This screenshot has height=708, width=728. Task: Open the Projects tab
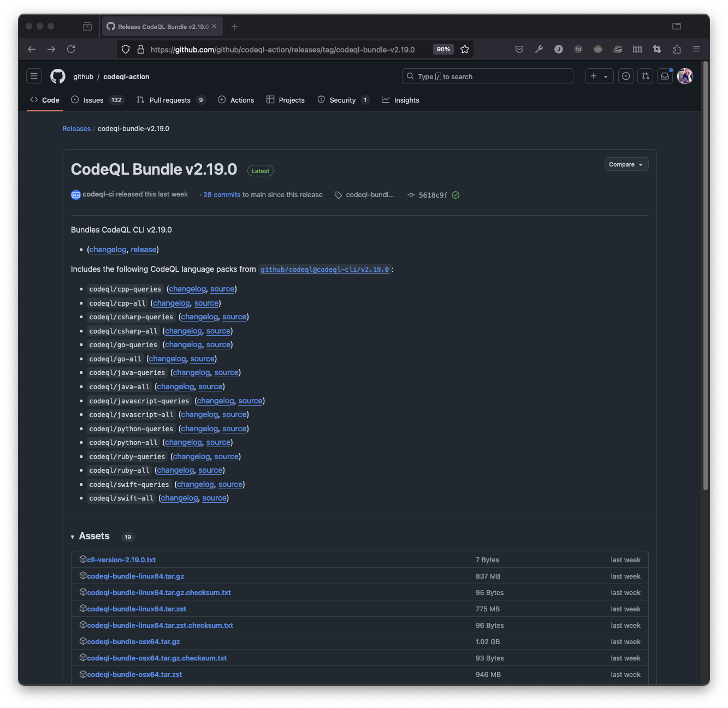pyautogui.click(x=286, y=100)
